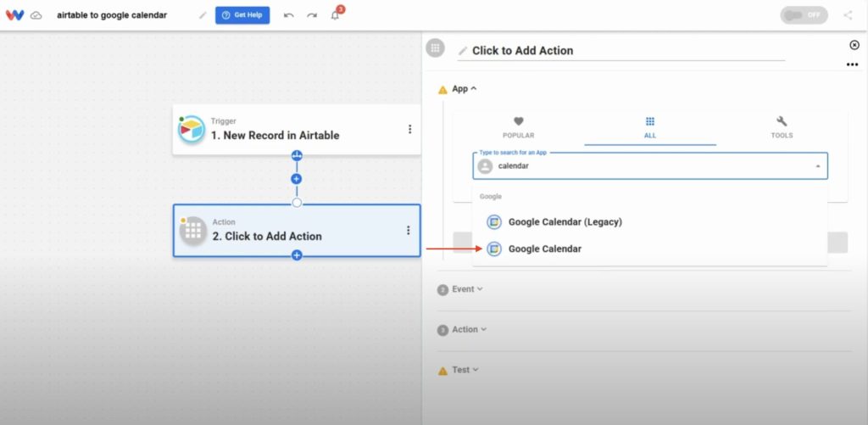Close the action settings panel
This screenshot has width=868, height=425.
coord(854,45)
